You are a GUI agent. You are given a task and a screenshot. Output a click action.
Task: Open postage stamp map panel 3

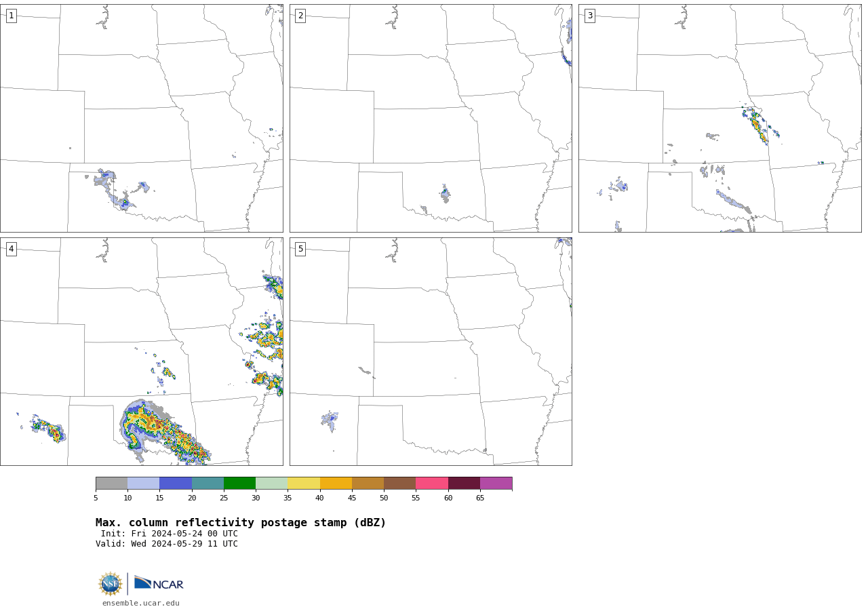(720, 118)
